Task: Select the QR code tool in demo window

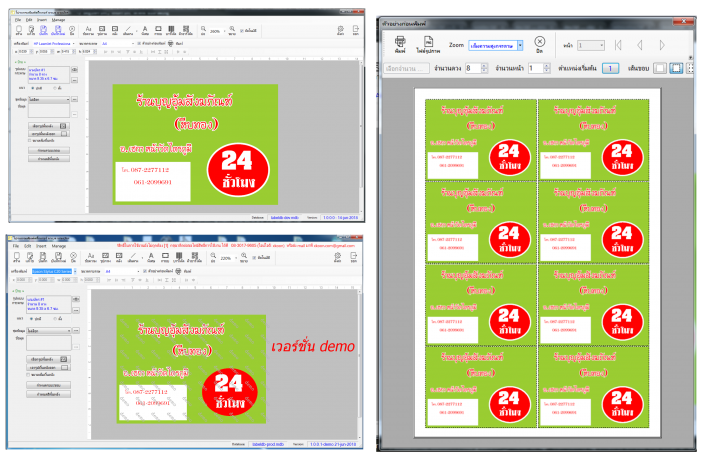Action: coord(195,257)
